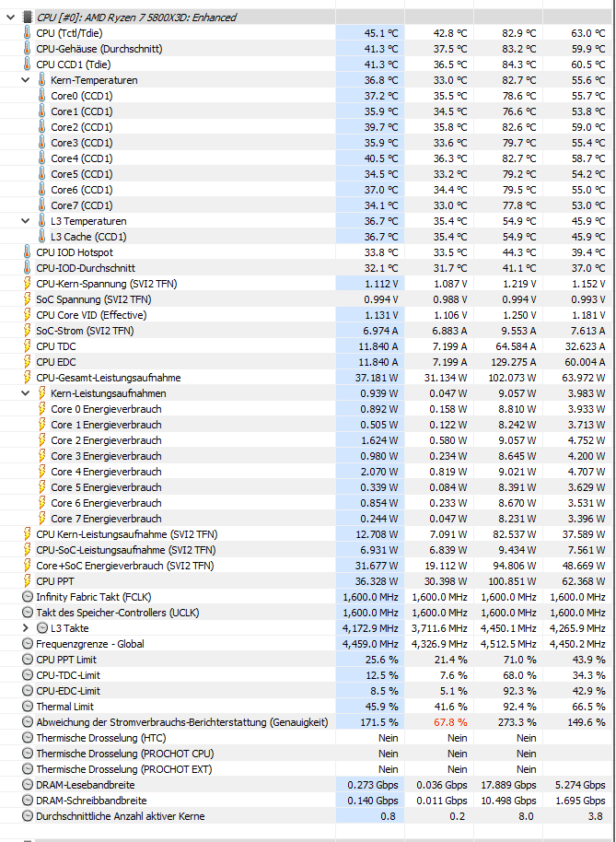616x842 pixels.
Task: Collapse the Kern-Leistungsaufnahmen node
Action: pos(25,393)
